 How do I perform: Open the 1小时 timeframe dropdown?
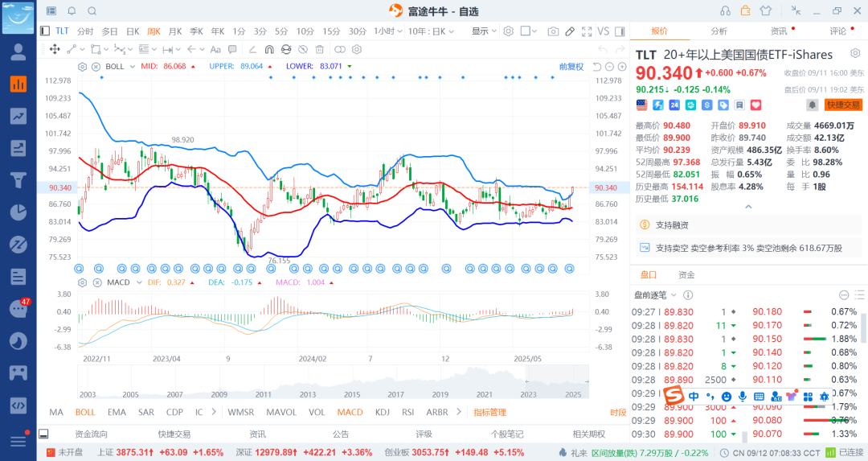coord(387,31)
